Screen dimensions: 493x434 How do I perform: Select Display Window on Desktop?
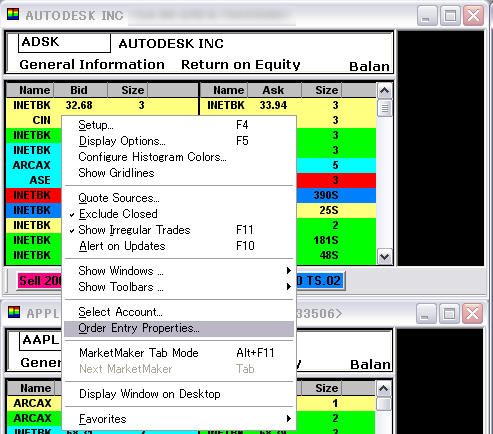[179, 394]
